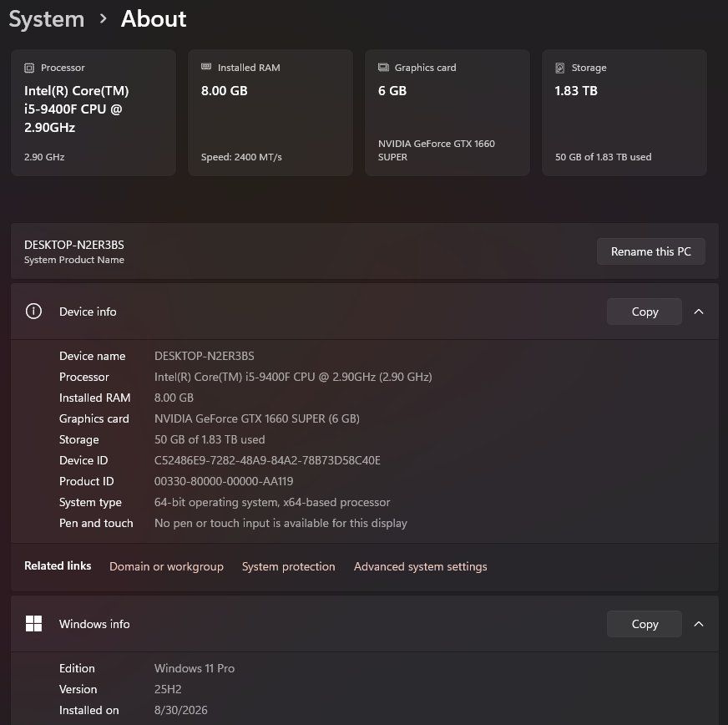Click the Processor row value in Device info

click(x=293, y=377)
